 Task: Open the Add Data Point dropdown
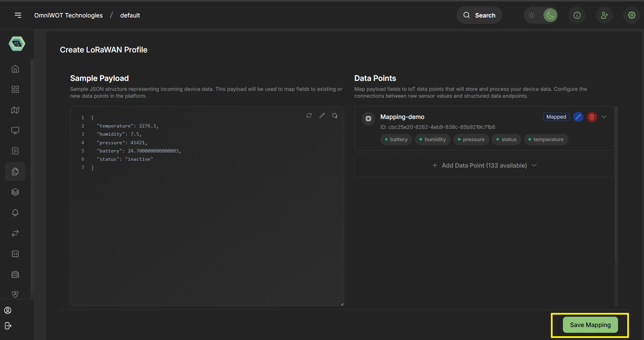[484, 165]
